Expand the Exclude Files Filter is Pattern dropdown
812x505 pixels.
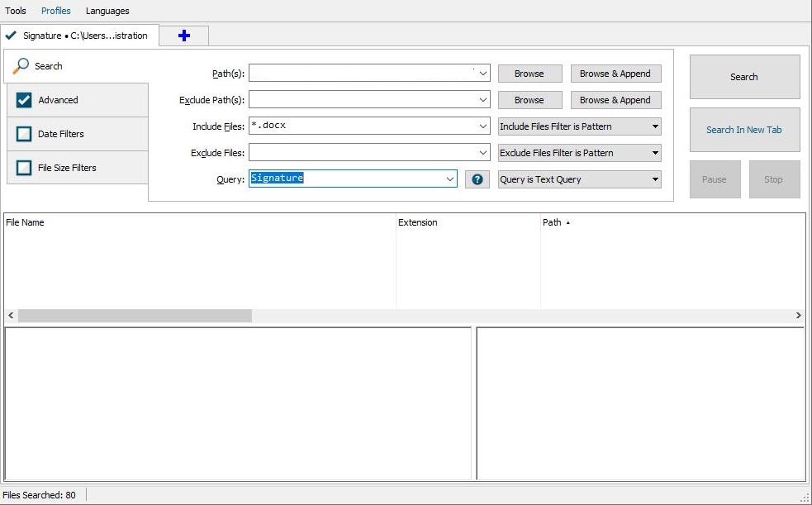[579, 153]
